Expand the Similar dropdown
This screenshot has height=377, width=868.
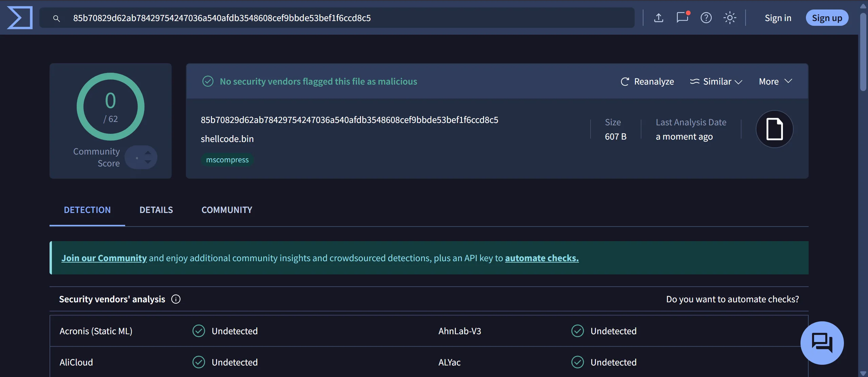(x=716, y=82)
